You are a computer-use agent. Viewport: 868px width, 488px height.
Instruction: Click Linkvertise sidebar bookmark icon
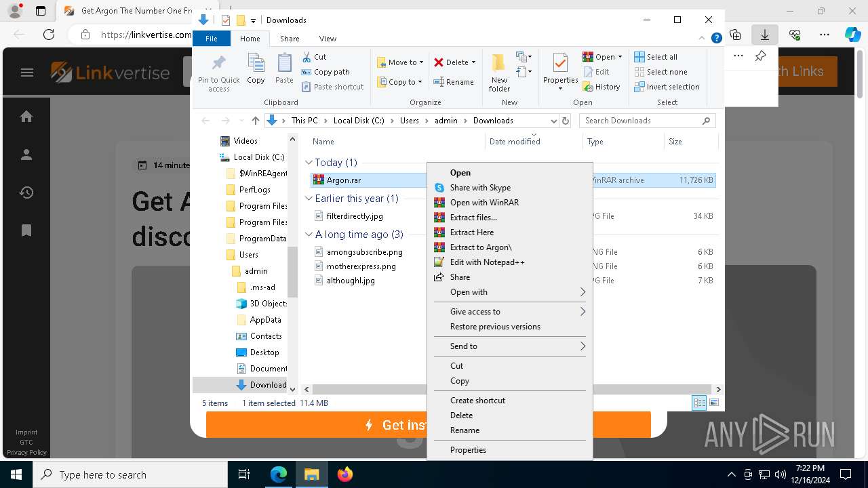pyautogui.click(x=26, y=230)
